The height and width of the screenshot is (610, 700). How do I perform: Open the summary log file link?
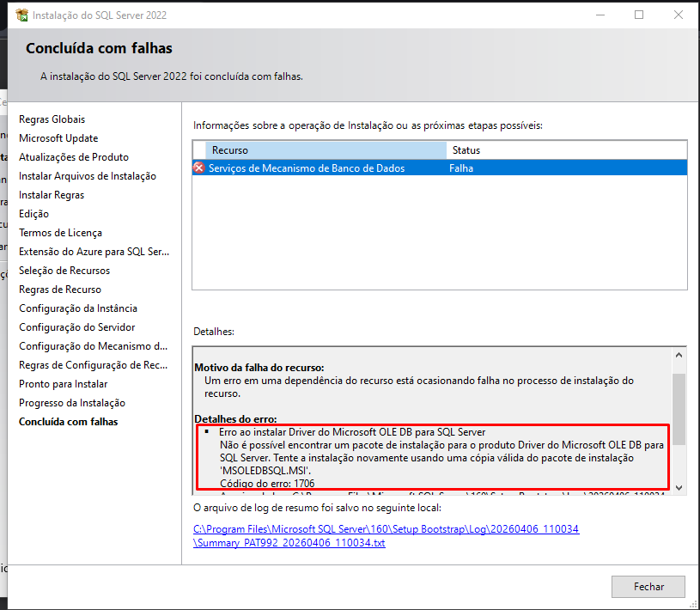click(x=386, y=535)
